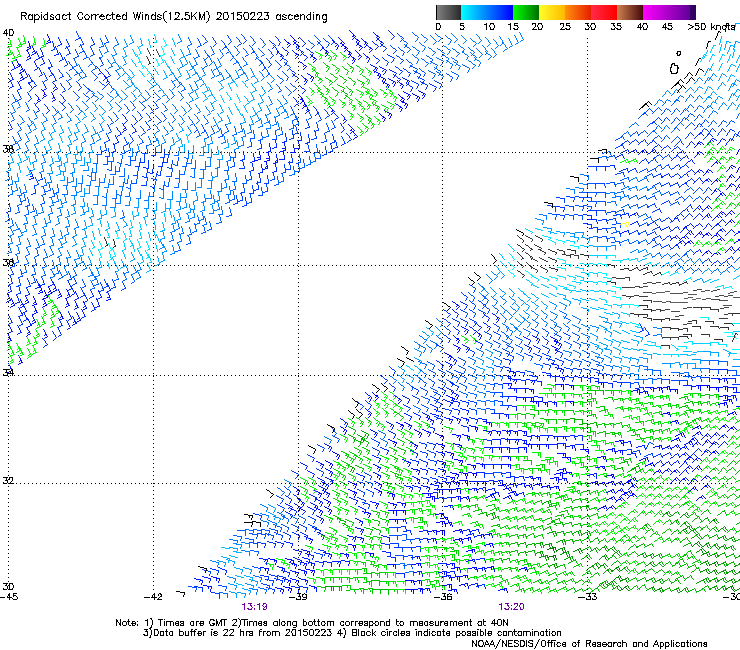
Task: Click the 'Data buffer is 22 hrs' note line
Action: coord(352,633)
